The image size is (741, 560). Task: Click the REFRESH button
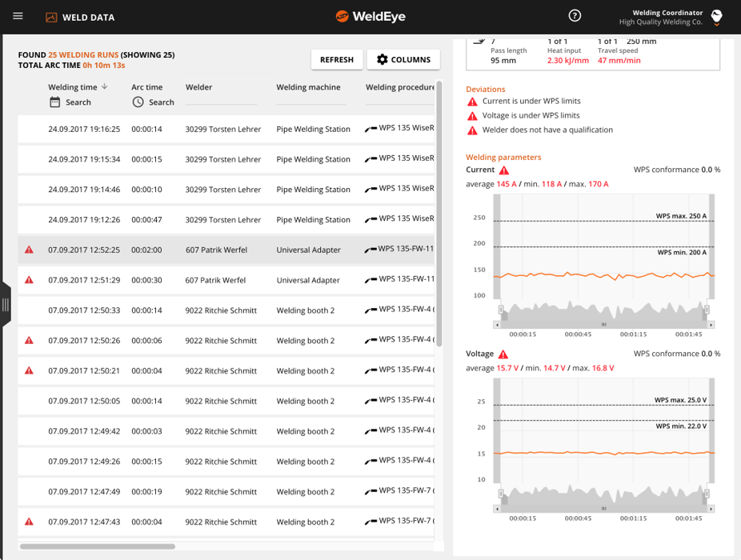[336, 59]
